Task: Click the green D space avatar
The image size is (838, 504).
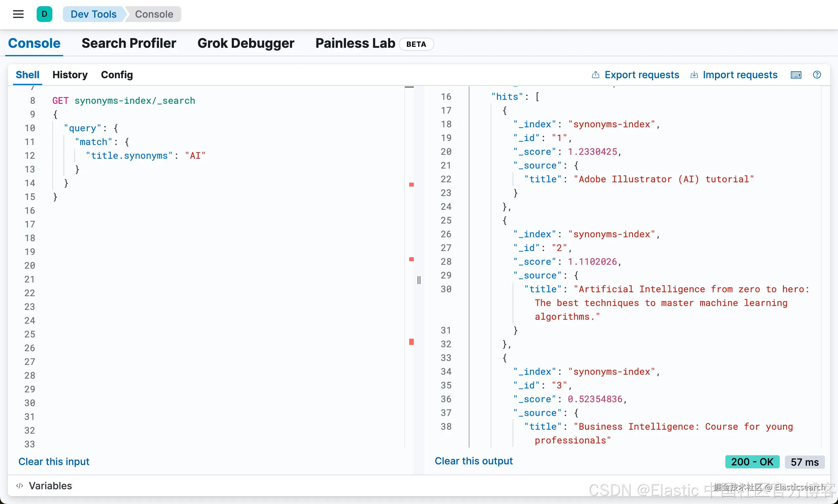Action: 45,14
